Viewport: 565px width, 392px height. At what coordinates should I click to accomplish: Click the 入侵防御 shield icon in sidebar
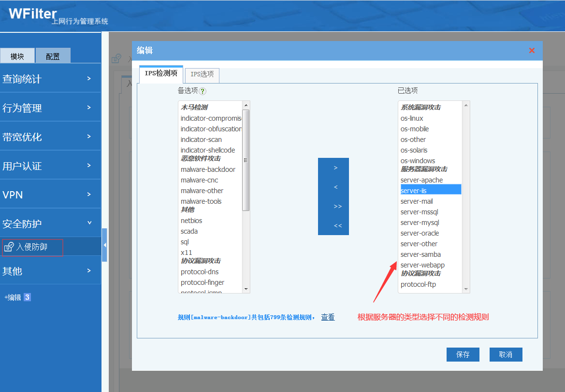pyautogui.click(x=9, y=247)
